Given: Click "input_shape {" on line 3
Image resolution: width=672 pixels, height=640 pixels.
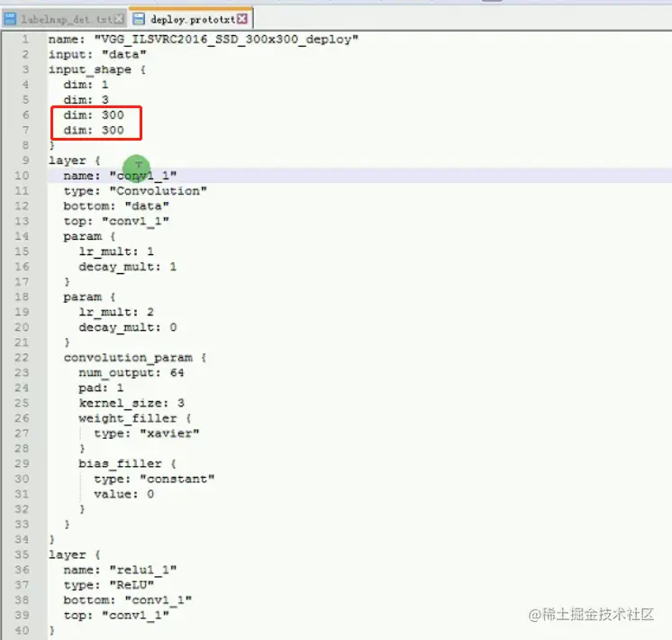Looking at the screenshot, I should (97, 69).
